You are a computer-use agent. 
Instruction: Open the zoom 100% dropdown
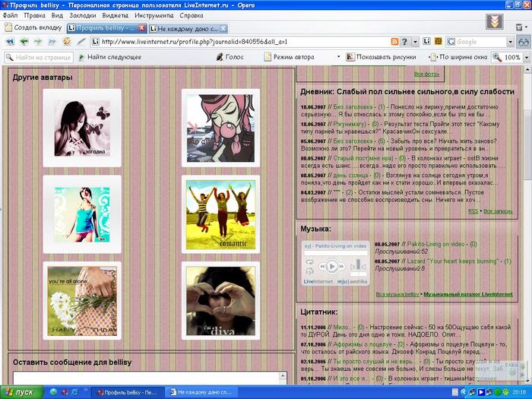click(x=527, y=57)
